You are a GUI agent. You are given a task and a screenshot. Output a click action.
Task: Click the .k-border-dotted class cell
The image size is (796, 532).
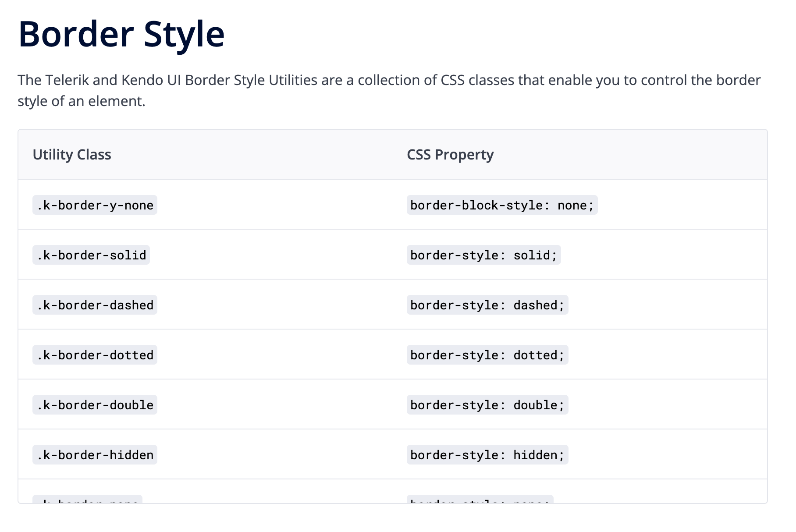click(95, 355)
